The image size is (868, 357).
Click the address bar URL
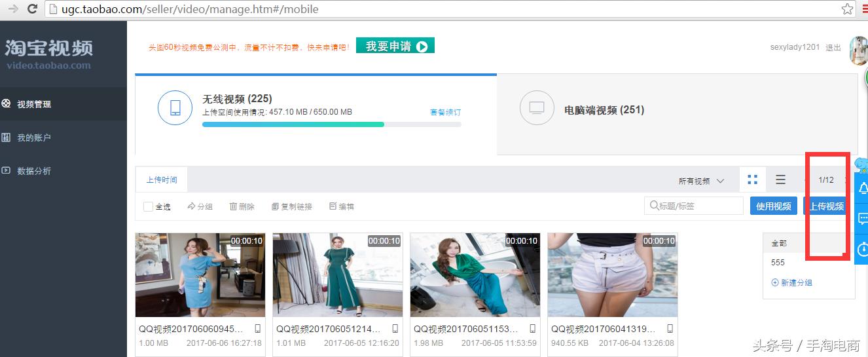(x=191, y=10)
